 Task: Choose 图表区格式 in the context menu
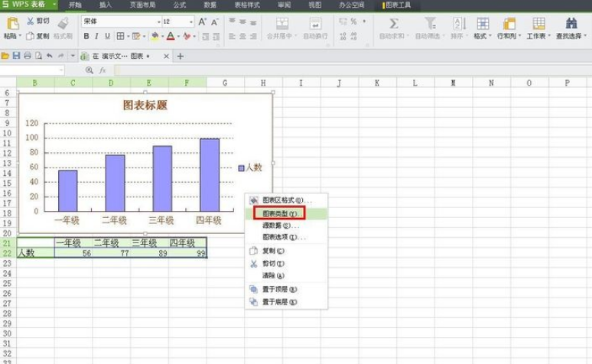pyautogui.click(x=286, y=200)
